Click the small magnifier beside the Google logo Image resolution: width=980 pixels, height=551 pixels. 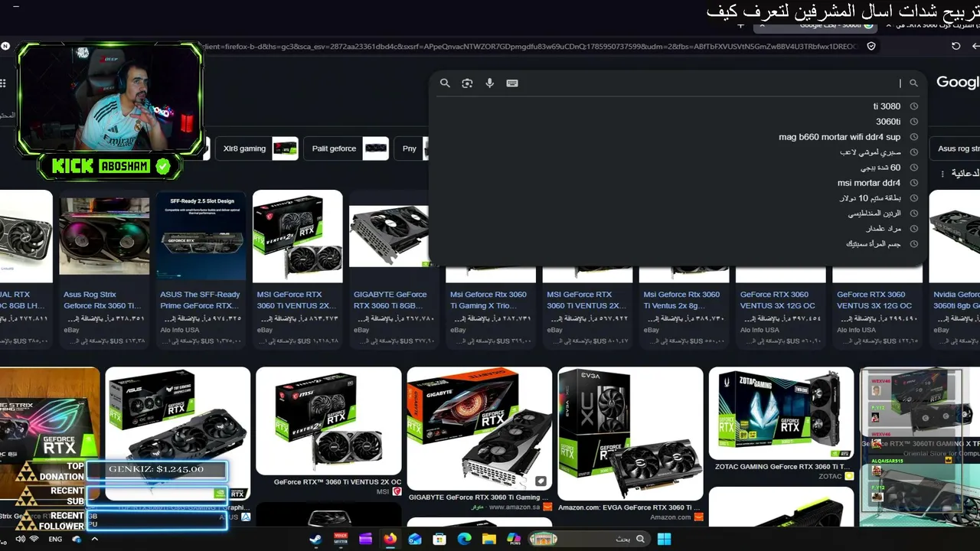coord(913,83)
